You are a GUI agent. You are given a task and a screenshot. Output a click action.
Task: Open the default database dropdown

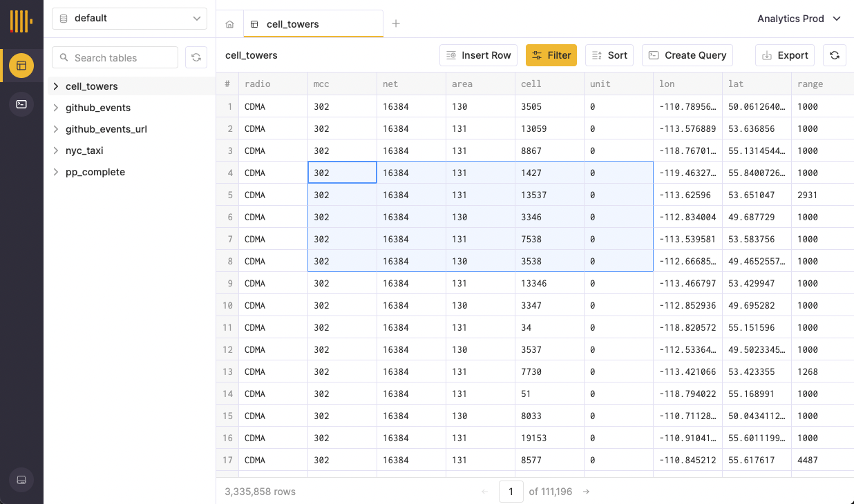[129, 19]
